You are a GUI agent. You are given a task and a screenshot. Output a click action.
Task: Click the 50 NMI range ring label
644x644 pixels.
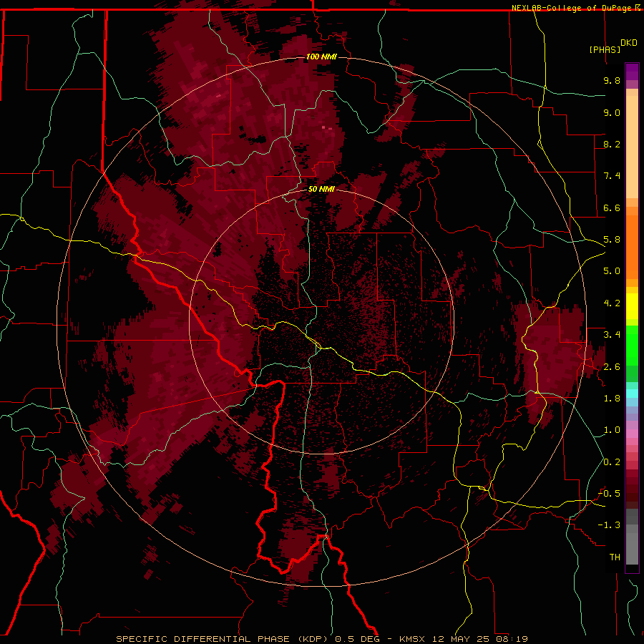click(321, 189)
